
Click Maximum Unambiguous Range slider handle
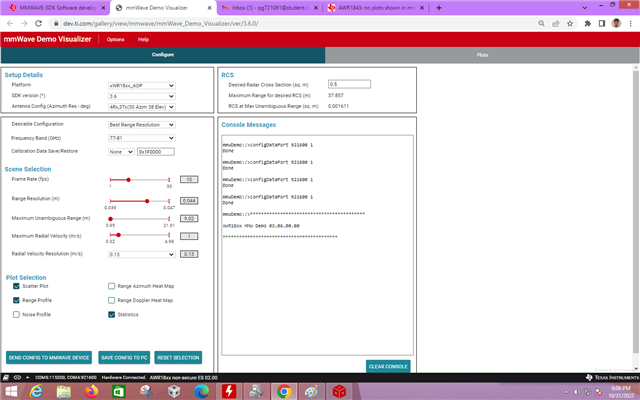111,219
